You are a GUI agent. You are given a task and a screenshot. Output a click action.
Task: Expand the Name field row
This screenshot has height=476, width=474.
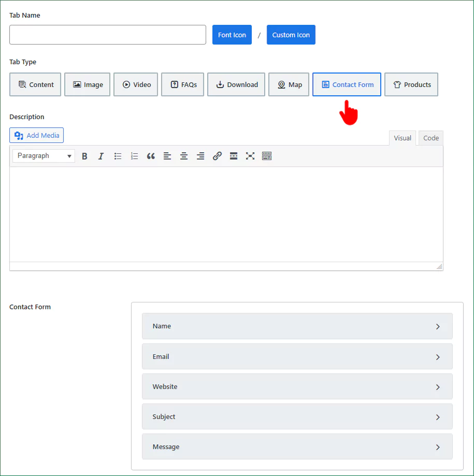point(297,326)
